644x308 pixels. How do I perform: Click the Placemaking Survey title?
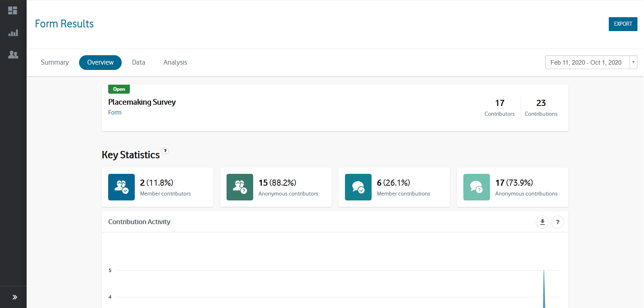tap(142, 102)
